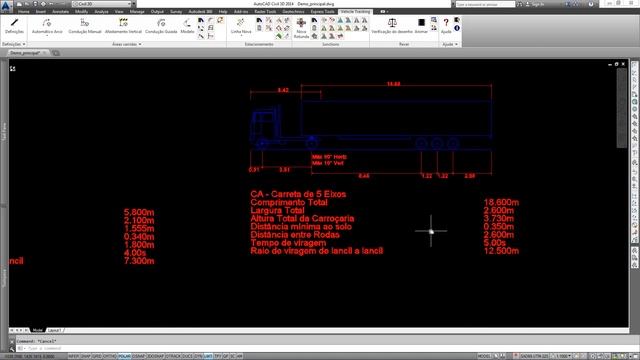The width and height of the screenshot is (640, 360).
Task: Run Verificação do desenho
Action: (x=392, y=26)
